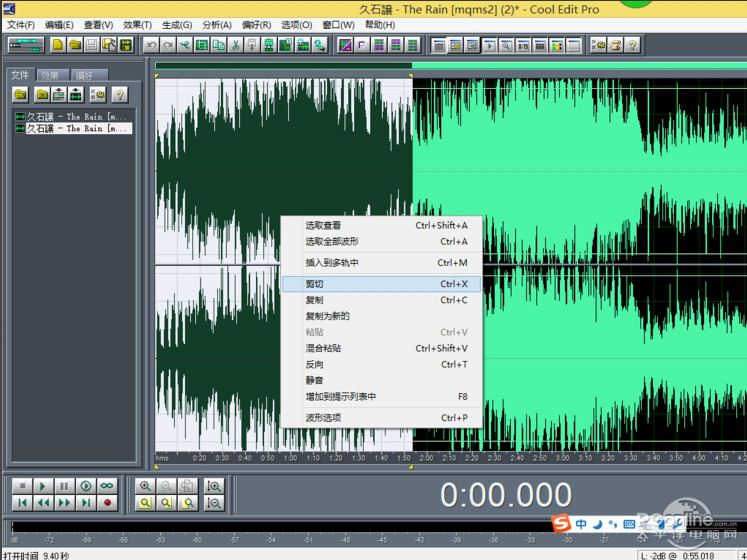Click the 0:00.000 time display
Image resolution: width=747 pixels, height=560 pixels.
506,495
